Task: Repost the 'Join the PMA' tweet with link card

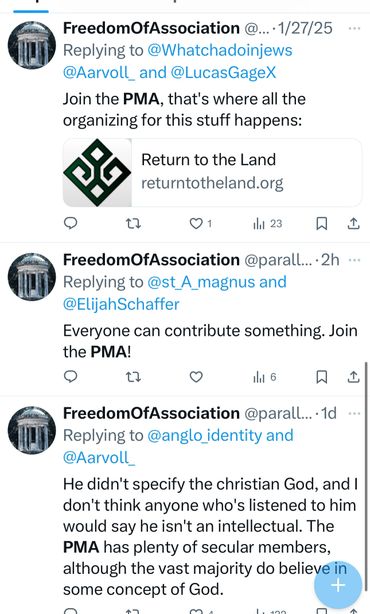Action: point(133,224)
